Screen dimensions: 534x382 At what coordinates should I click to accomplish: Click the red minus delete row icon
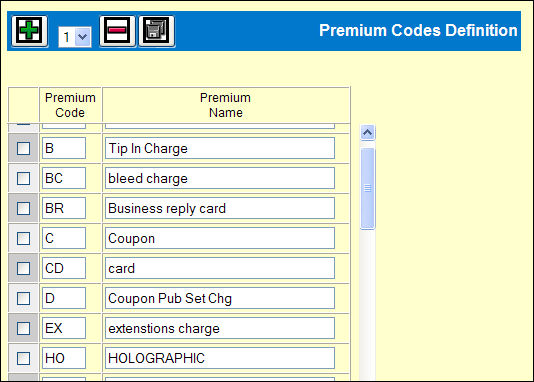117,31
